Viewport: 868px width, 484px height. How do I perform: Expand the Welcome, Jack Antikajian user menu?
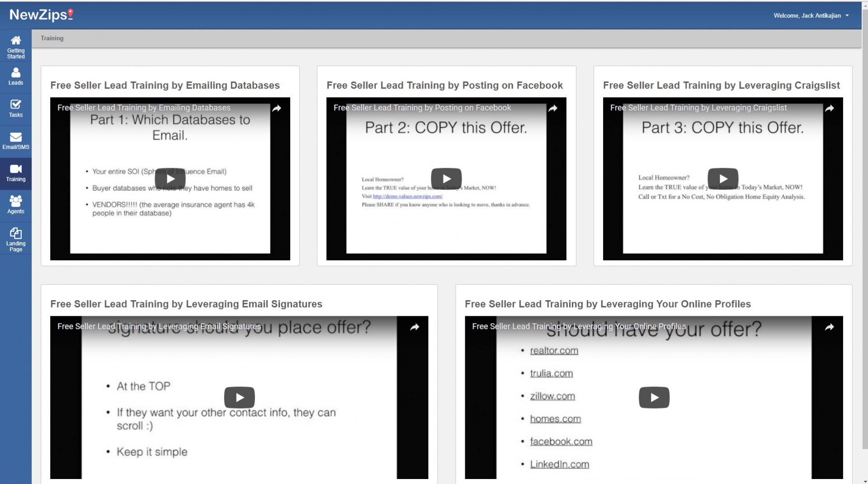click(811, 15)
